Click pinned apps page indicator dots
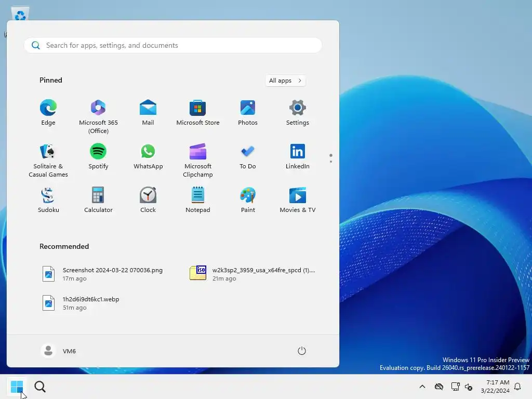 point(331,158)
